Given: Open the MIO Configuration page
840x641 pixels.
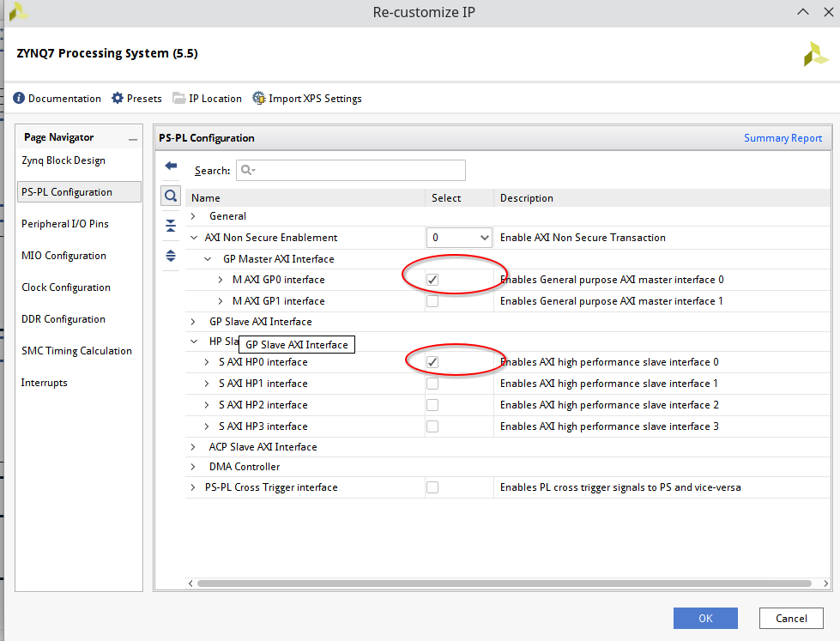Looking at the screenshot, I should click(63, 255).
